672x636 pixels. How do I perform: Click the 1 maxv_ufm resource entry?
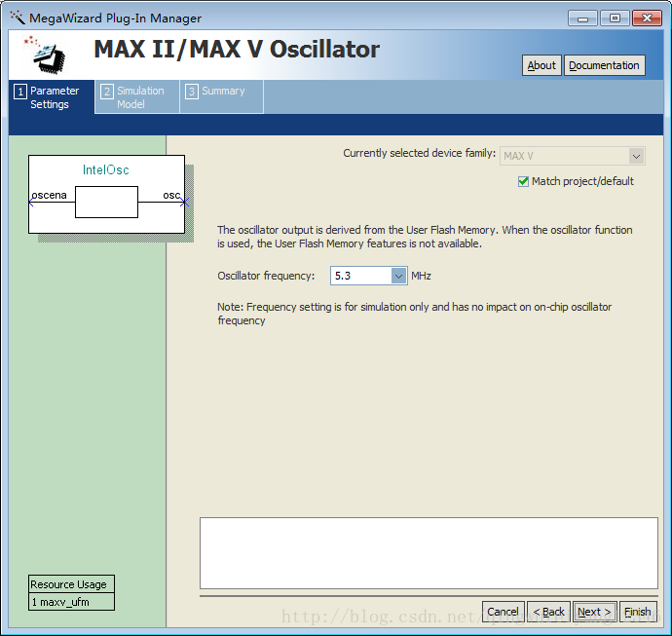point(71,602)
